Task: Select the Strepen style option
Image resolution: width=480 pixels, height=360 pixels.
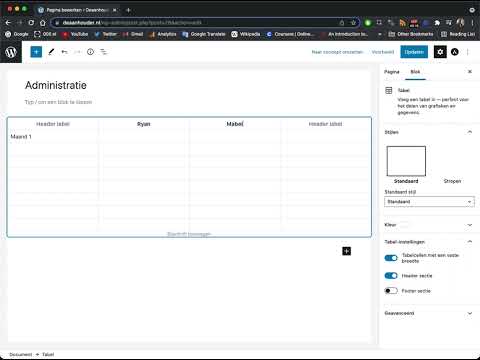Action: point(452,181)
